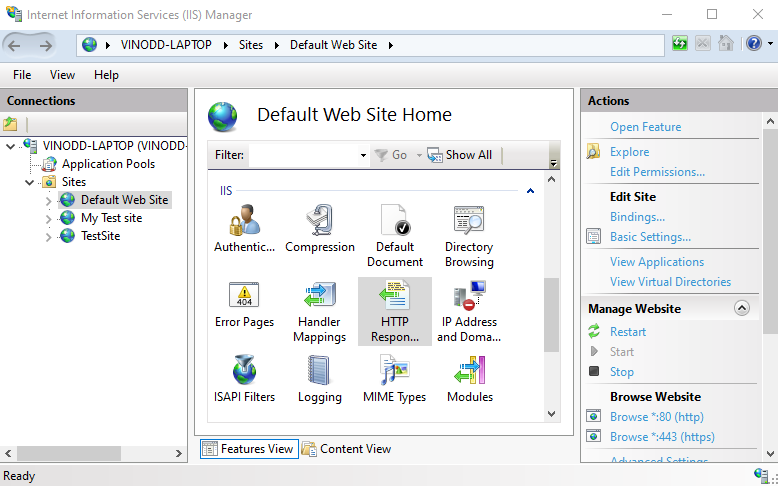This screenshot has width=778, height=486.
Task: Click the feature list vertical scrollbar thumb
Action: (x=551, y=315)
